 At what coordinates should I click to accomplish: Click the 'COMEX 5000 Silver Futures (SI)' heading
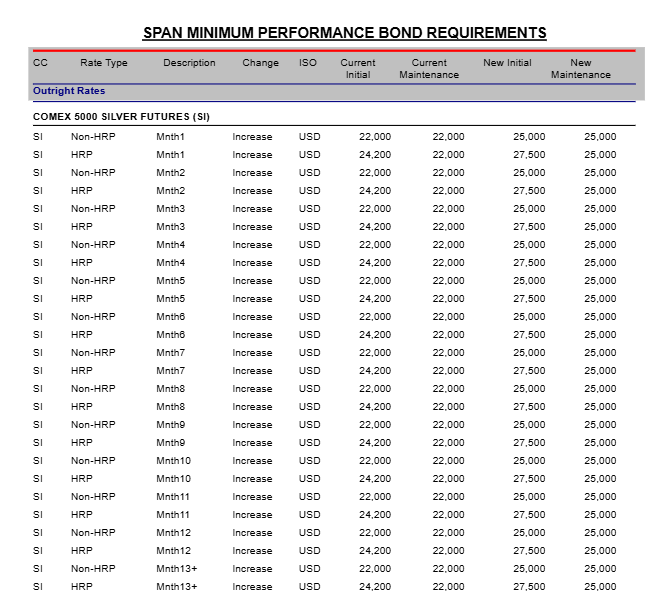click(121, 117)
